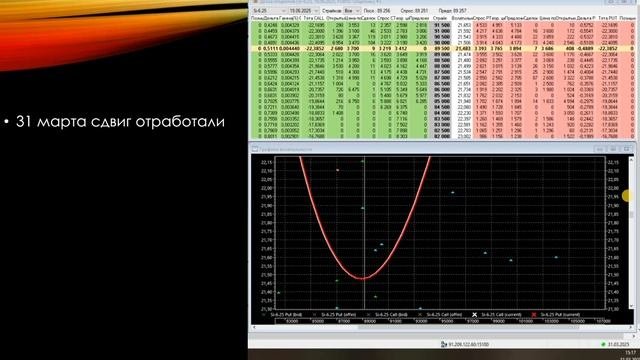
Task: Click the left arrow of chart horizontal scrollbar
Action: pyautogui.click(x=254, y=327)
